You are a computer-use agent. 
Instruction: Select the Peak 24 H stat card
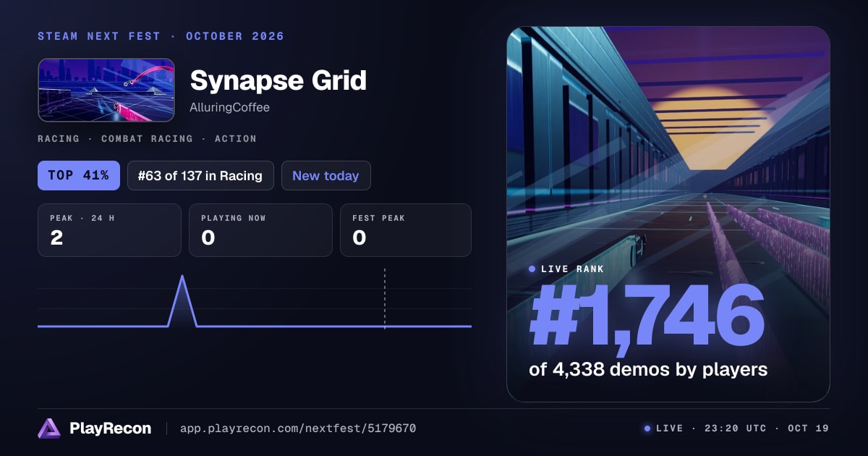tap(109, 230)
